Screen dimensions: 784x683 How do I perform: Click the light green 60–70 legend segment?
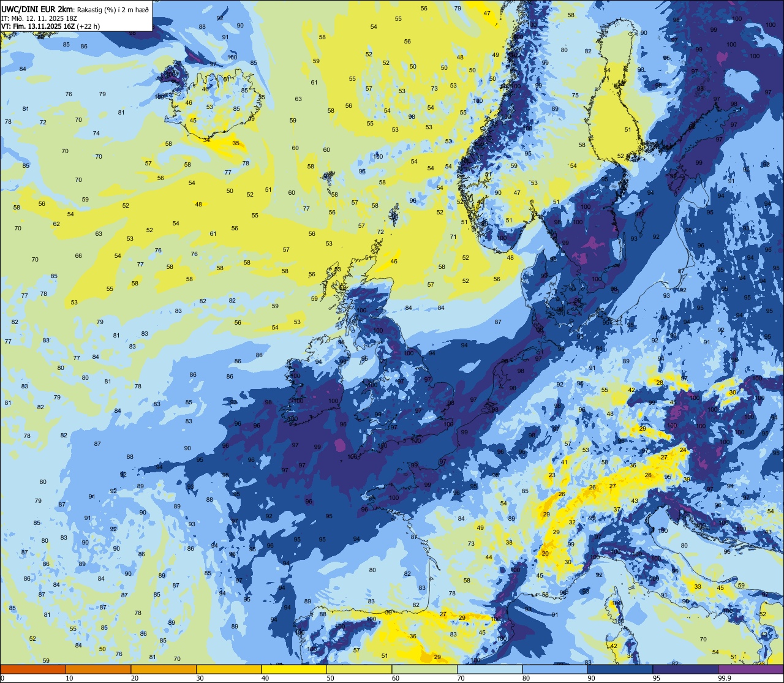[424, 669]
